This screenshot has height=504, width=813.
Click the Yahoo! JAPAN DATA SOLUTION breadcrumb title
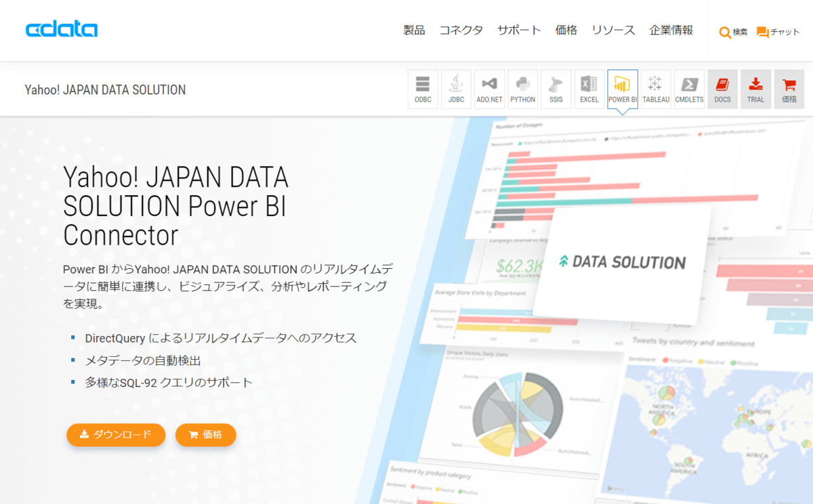pos(105,90)
